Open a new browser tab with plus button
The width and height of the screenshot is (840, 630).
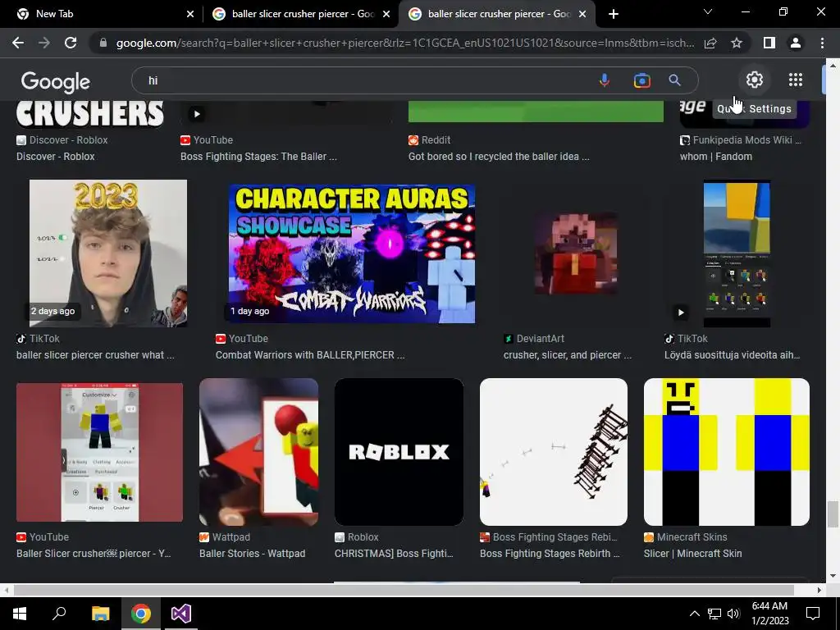(614, 14)
